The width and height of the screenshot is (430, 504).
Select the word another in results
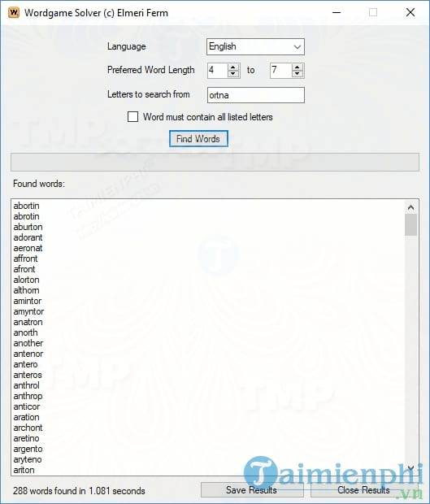coord(28,343)
